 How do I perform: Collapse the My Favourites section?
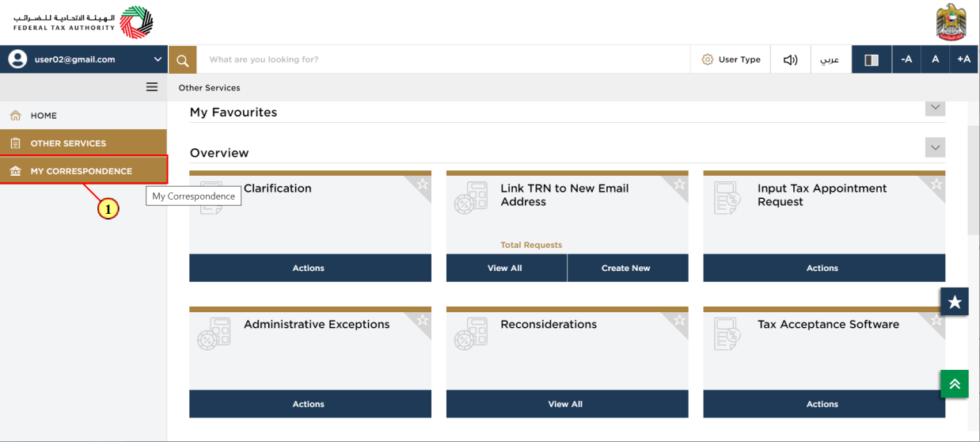pyautogui.click(x=935, y=107)
